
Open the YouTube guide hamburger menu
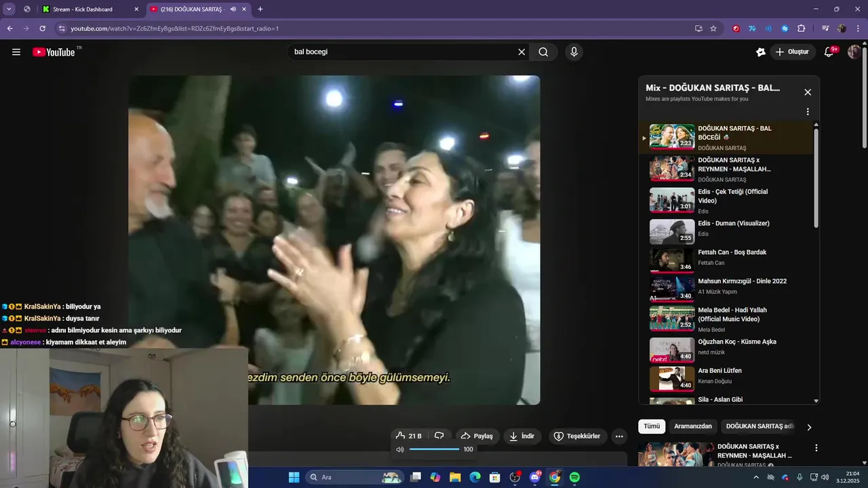pyautogui.click(x=16, y=52)
